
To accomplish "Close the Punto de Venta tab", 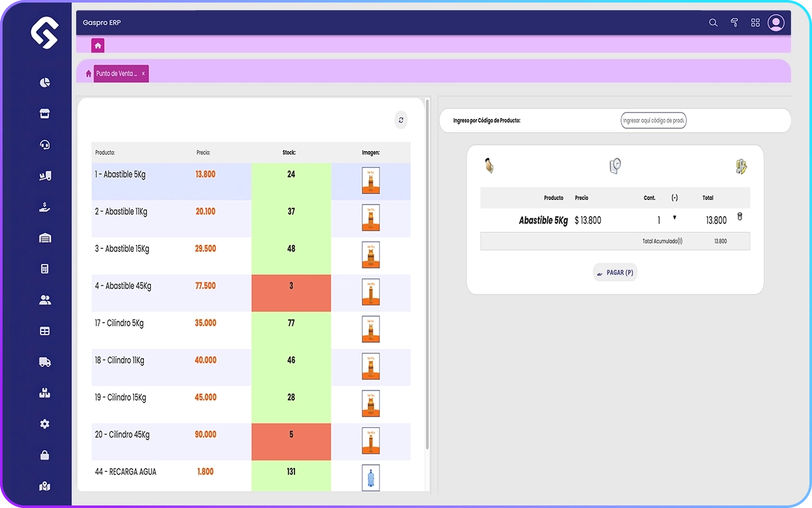I will (143, 74).
